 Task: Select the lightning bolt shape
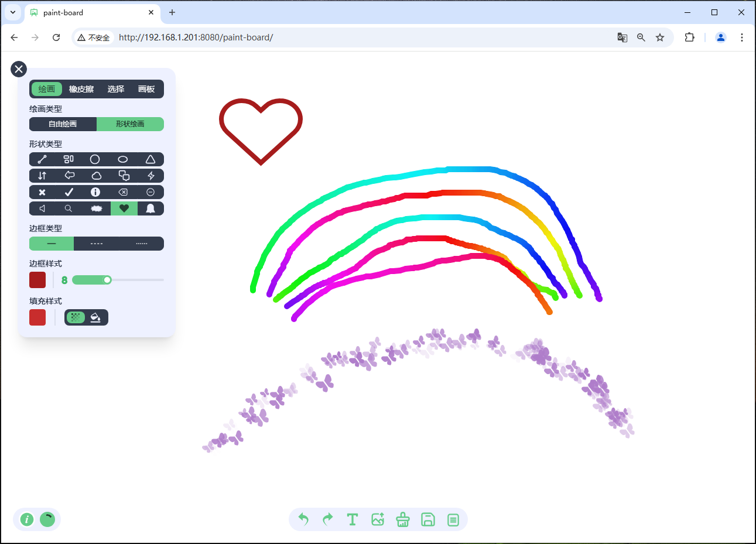tap(150, 176)
